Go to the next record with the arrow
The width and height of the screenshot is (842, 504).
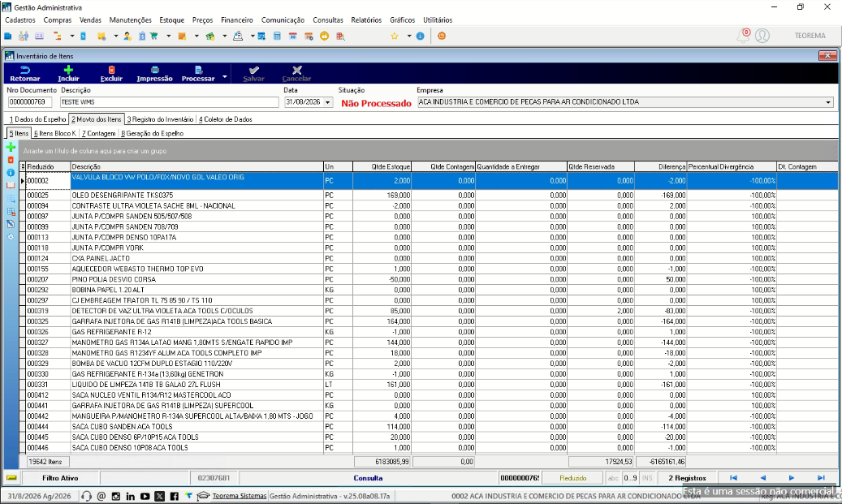[x=792, y=478]
